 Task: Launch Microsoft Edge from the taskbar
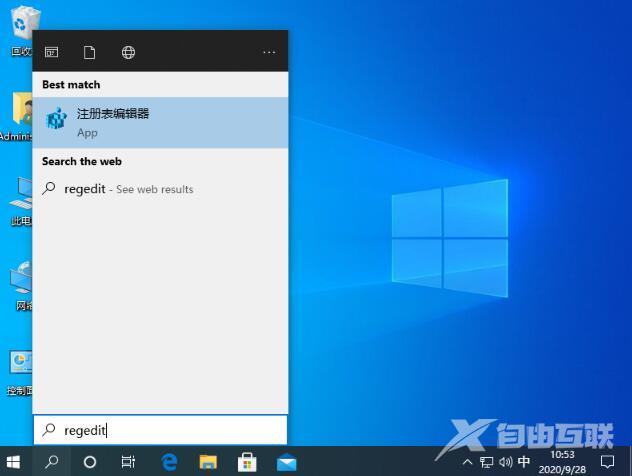tap(170, 462)
